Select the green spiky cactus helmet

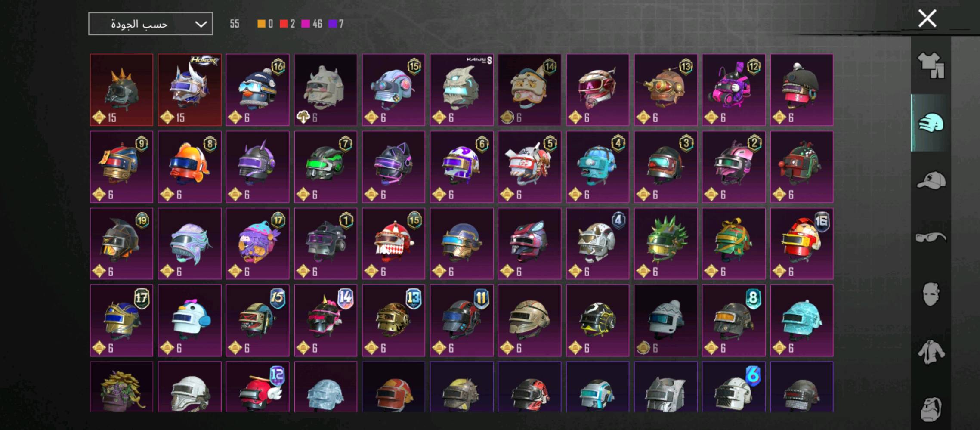[665, 244]
